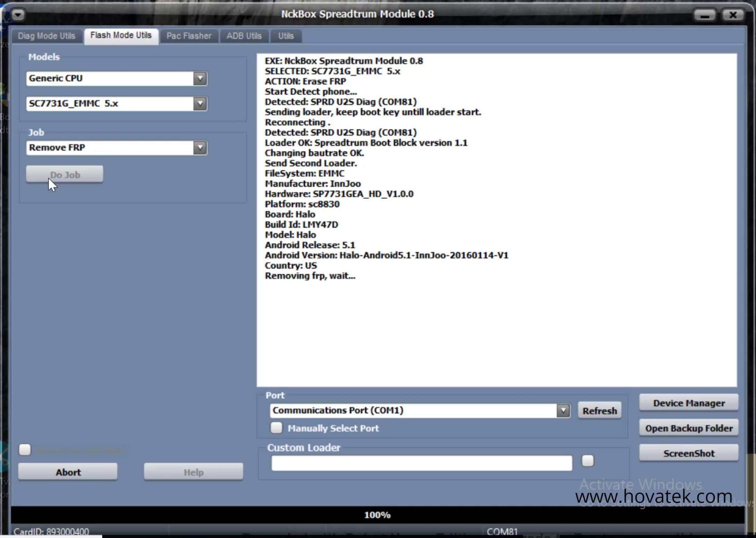Expand the Remove FRP job dropdown
756x538 pixels.
point(200,148)
